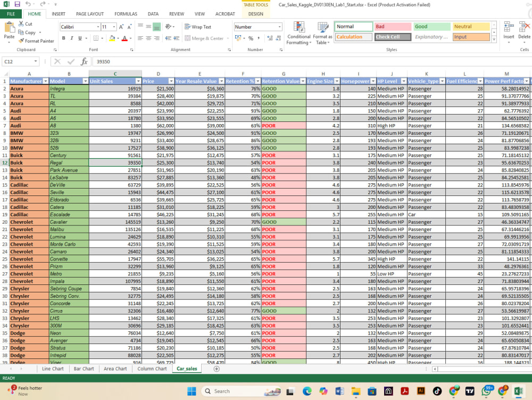Screen dimensions: 532x400
Task: Add a new sheet with plus icon
Action: tap(217, 369)
